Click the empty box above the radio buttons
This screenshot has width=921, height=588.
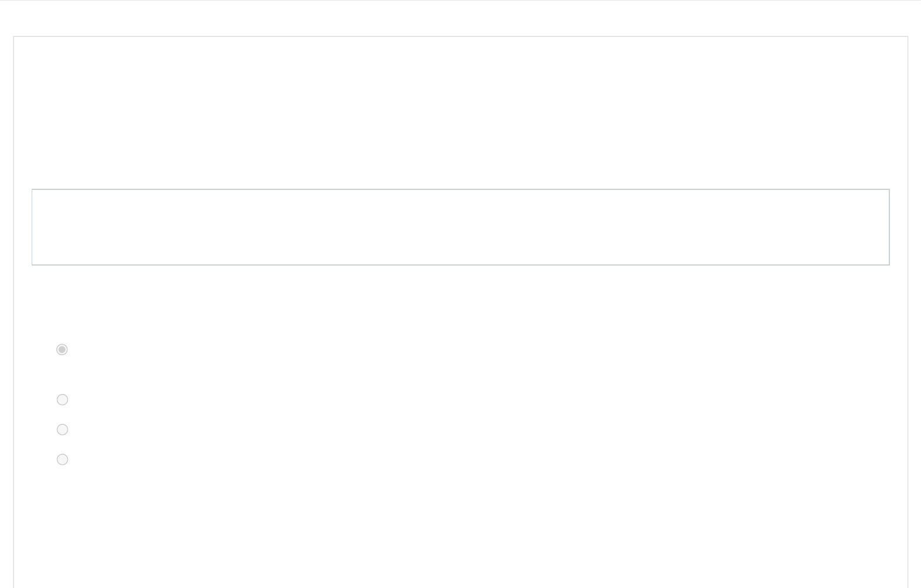[460, 227]
